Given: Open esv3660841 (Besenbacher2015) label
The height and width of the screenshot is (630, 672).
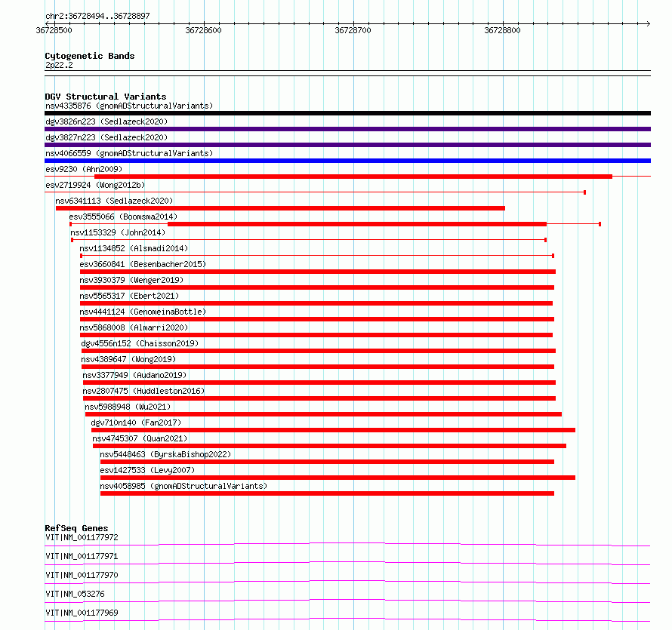Looking at the screenshot, I should click(143, 264).
